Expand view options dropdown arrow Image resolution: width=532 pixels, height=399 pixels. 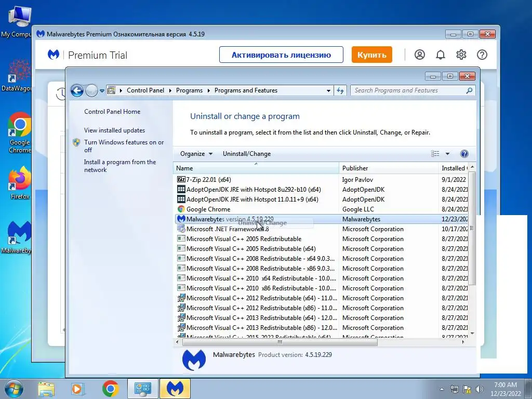click(447, 154)
